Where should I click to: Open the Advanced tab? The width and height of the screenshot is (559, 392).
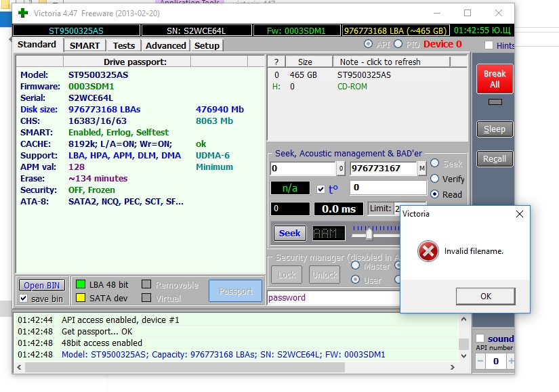166,45
